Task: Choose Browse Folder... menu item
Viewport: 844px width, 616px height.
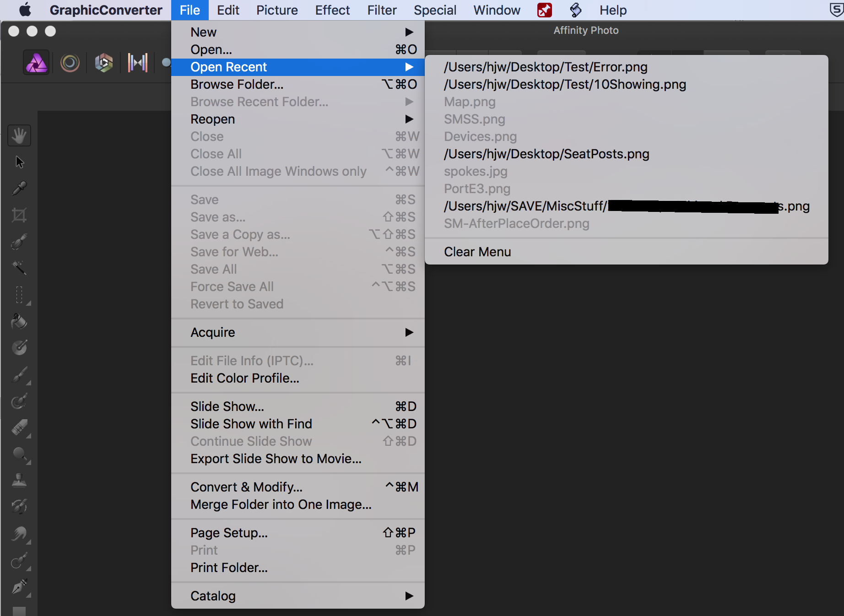Action: point(298,84)
